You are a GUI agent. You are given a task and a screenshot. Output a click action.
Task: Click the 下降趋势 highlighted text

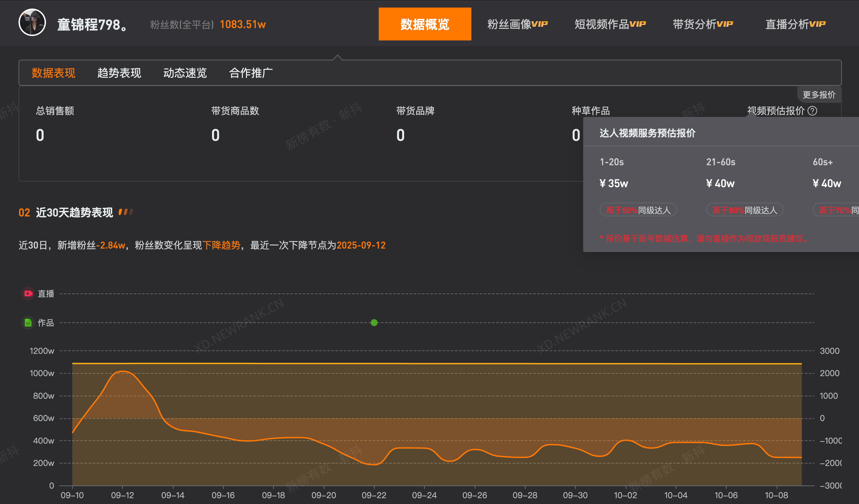(x=223, y=245)
